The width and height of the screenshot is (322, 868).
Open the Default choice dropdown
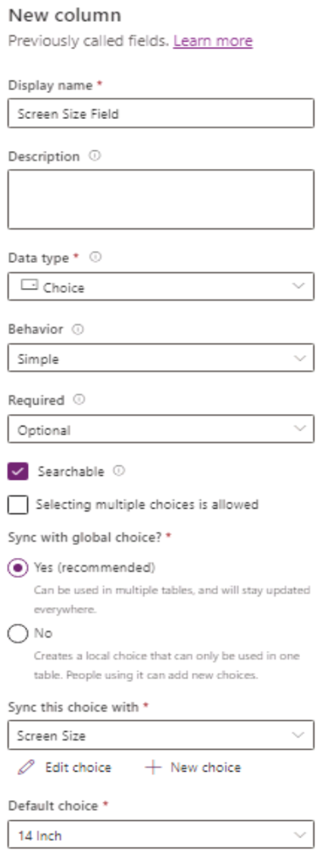tap(161, 835)
